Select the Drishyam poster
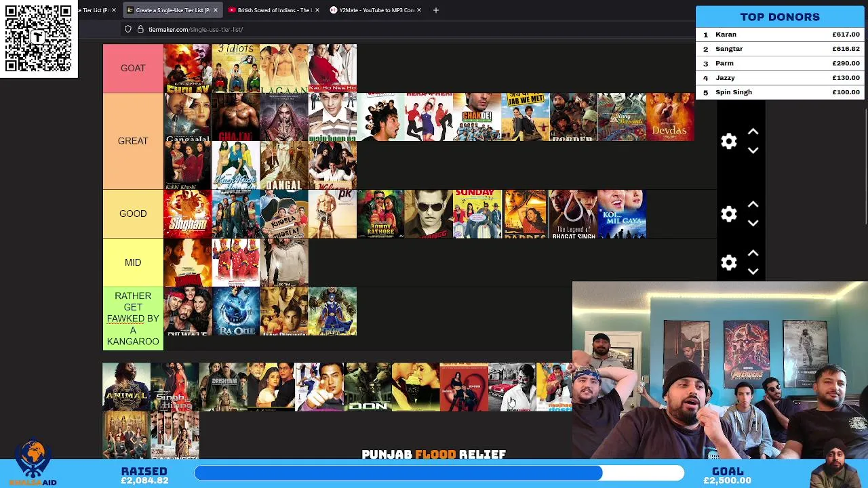 click(222, 386)
